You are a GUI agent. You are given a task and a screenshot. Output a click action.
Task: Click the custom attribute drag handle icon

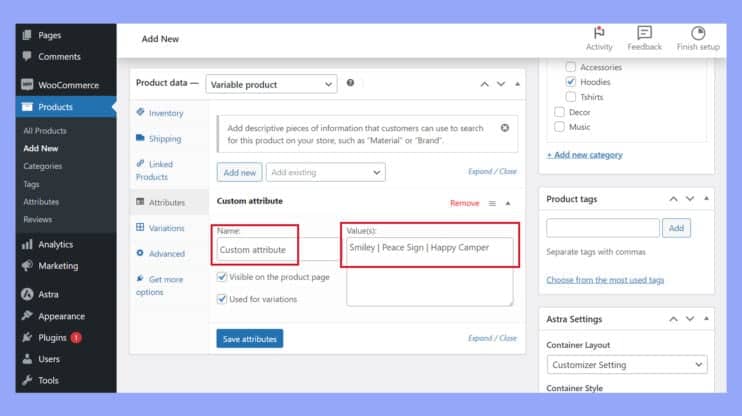point(492,204)
